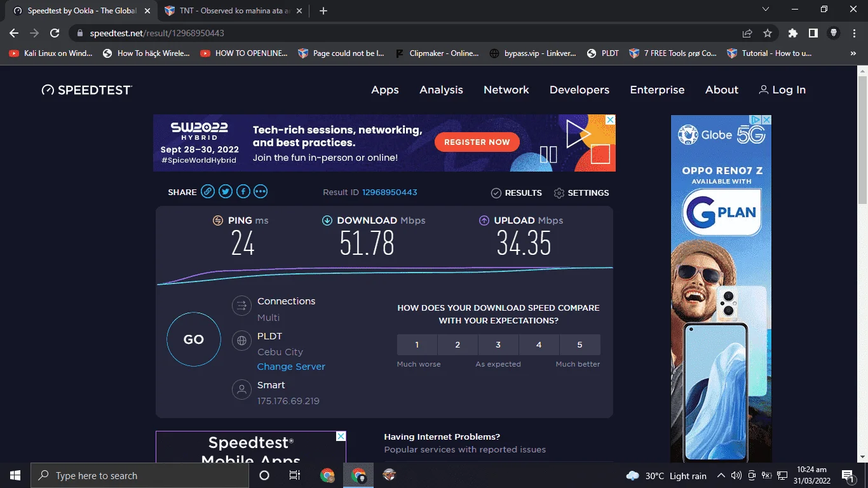Rate download speed 1 - Much worse
This screenshot has width=868, height=488.
click(x=417, y=344)
